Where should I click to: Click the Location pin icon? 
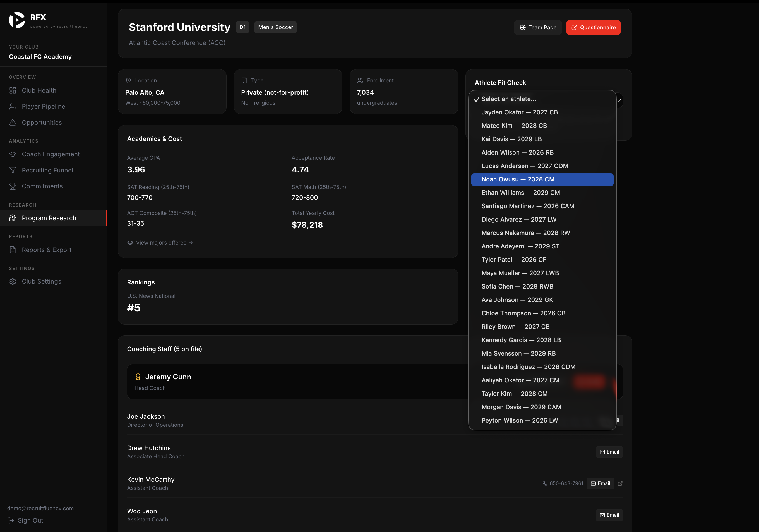pos(129,80)
